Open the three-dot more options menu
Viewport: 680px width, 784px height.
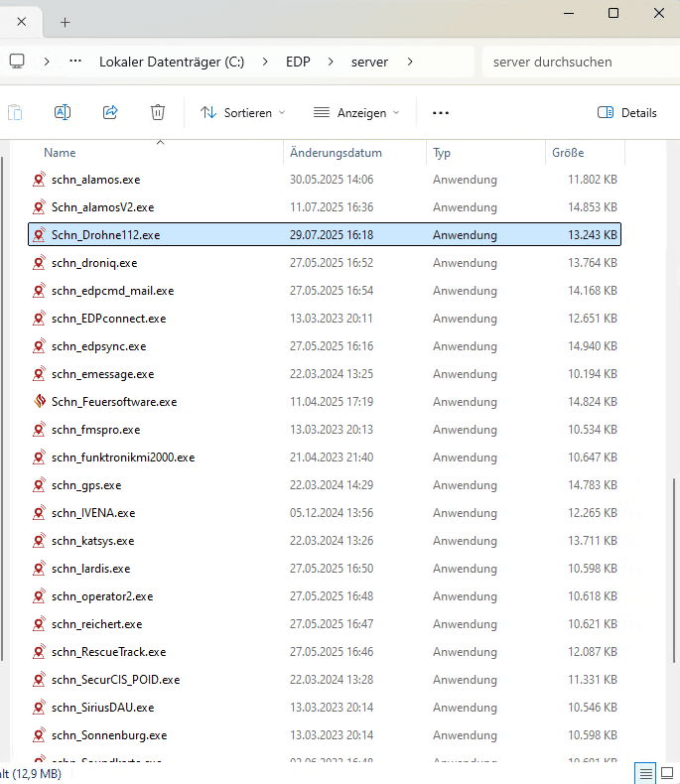(x=441, y=112)
